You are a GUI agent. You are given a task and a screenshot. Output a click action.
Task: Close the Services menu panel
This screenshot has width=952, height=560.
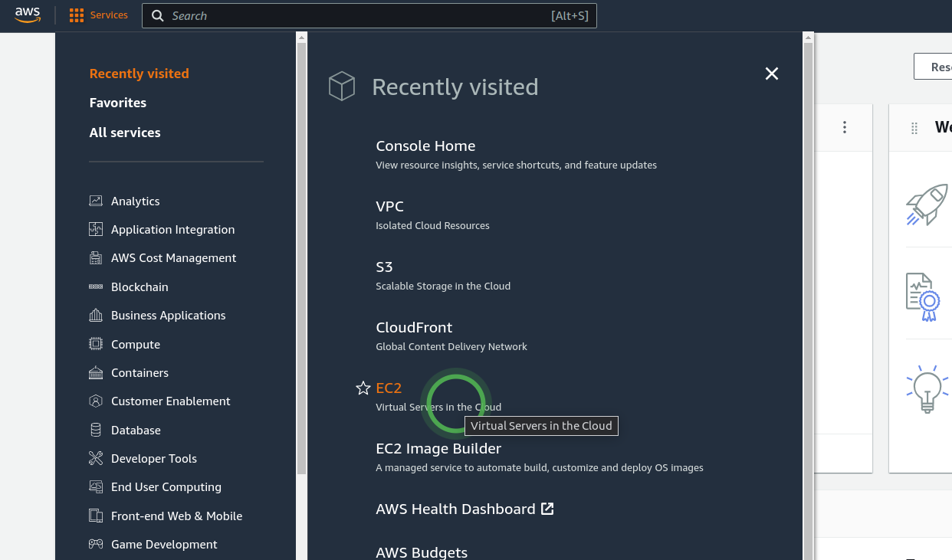tap(772, 74)
